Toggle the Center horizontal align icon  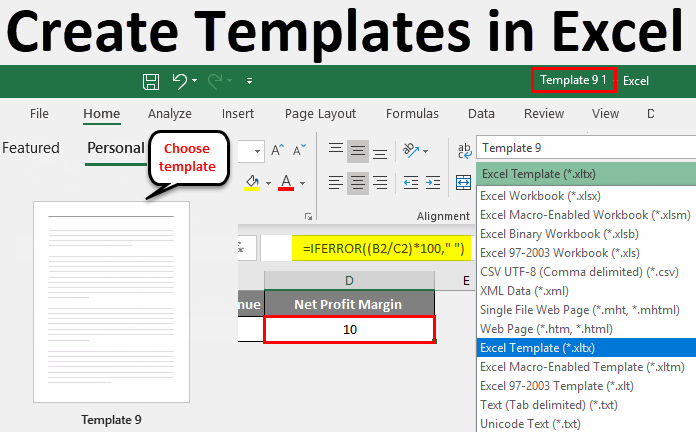coord(358,183)
